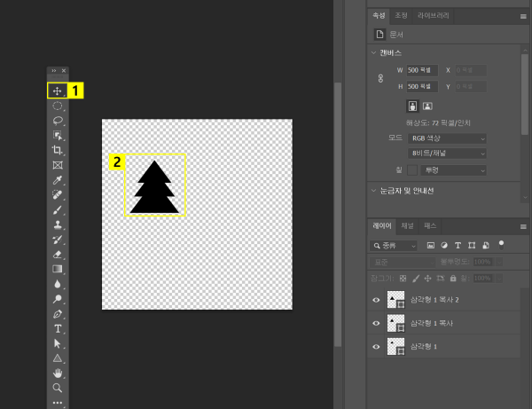Click the lock transparent pixels button
The image size is (532, 409).
403,279
